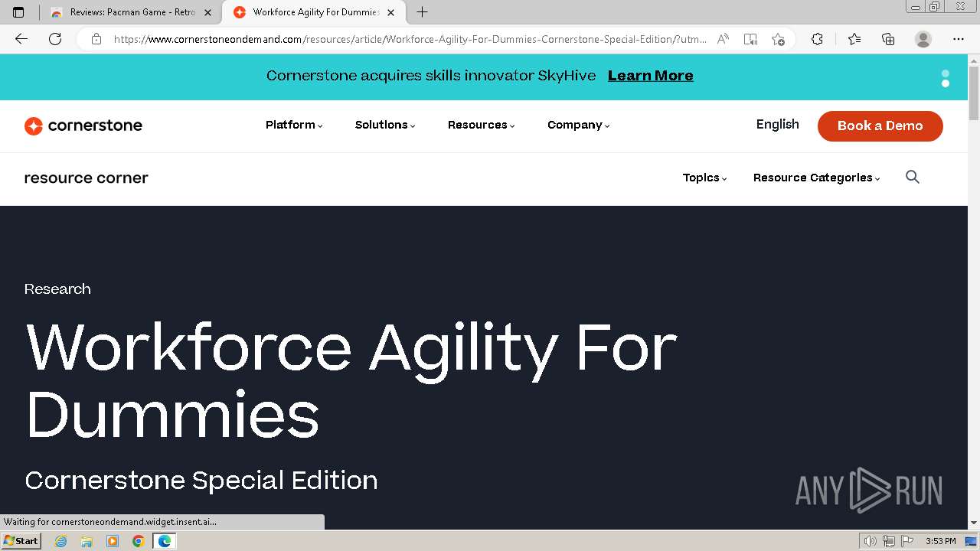Expand the Platform menu
The width and height of the screenshot is (980, 551).
tap(294, 125)
